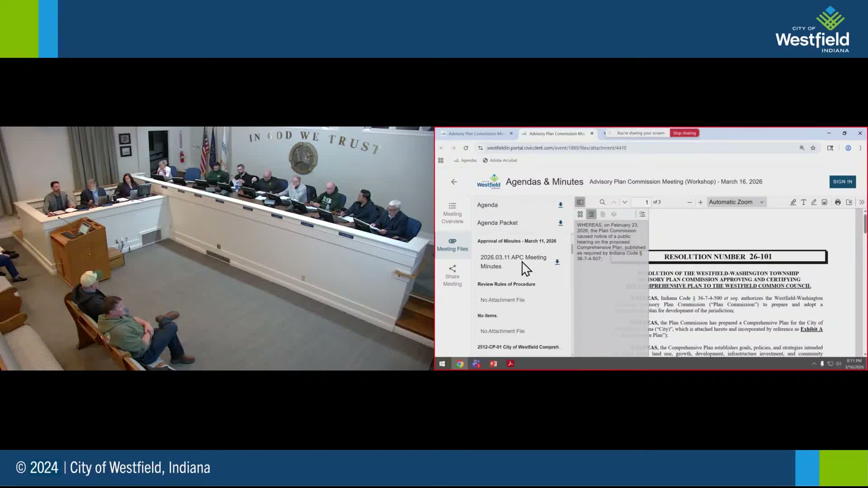Show document outline in the sidebar

click(591, 214)
